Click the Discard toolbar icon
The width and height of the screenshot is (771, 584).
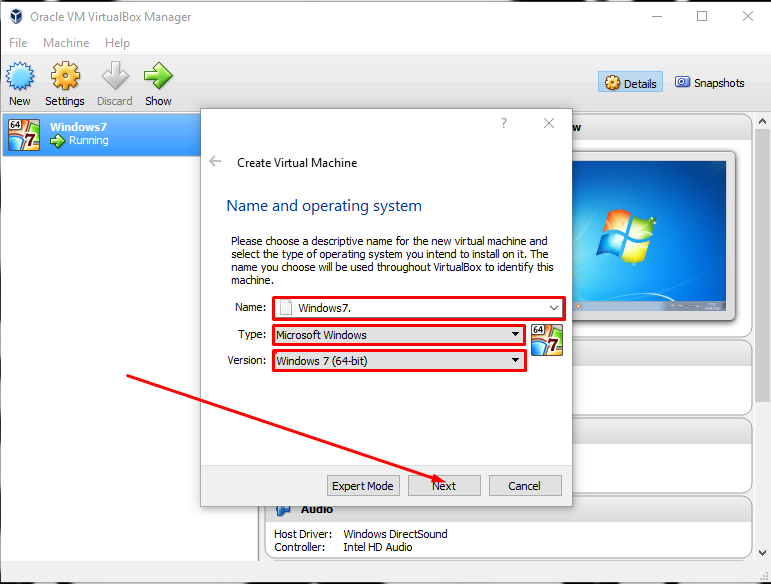coord(115,76)
